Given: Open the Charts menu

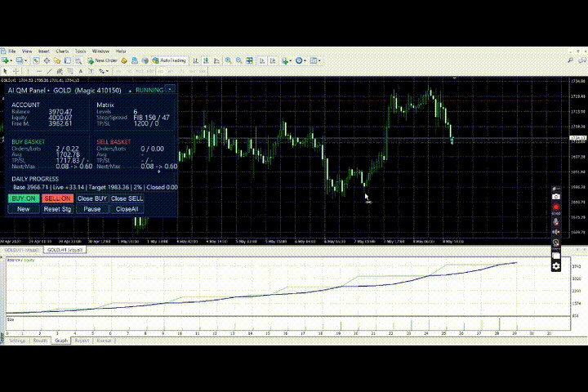Looking at the screenshot, I should tap(62, 51).
